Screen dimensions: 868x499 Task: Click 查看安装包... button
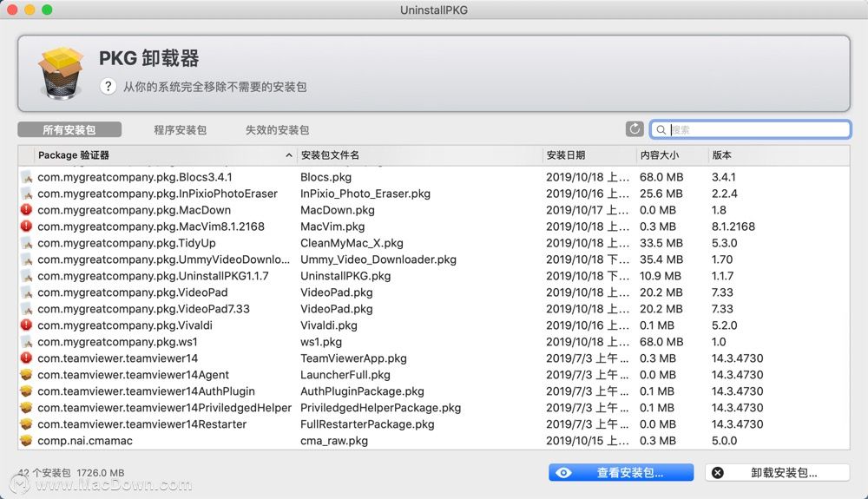pos(621,473)
